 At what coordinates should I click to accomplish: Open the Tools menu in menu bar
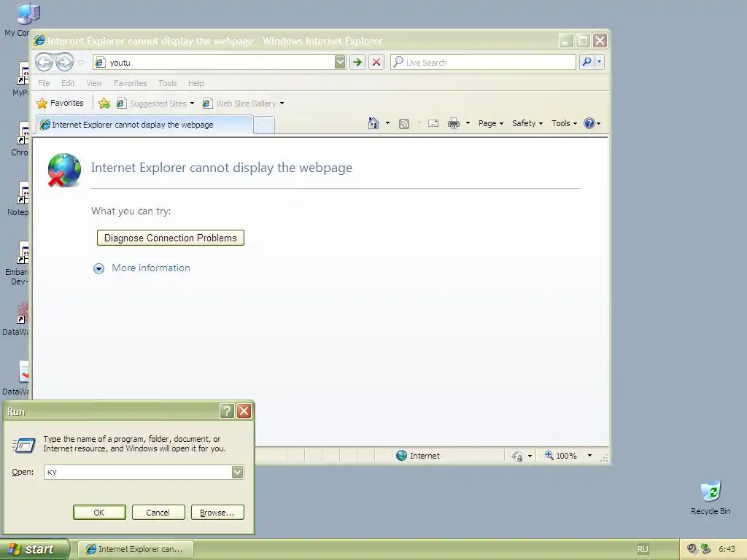click(x=168, y=83)
